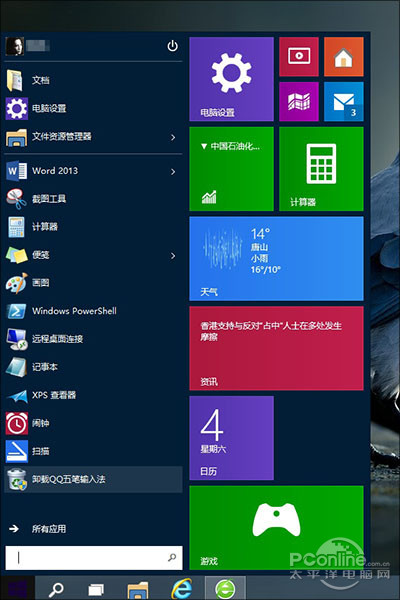Open the red video tile
This screenshot has width=400, height=600.
(x=299, y=57)
